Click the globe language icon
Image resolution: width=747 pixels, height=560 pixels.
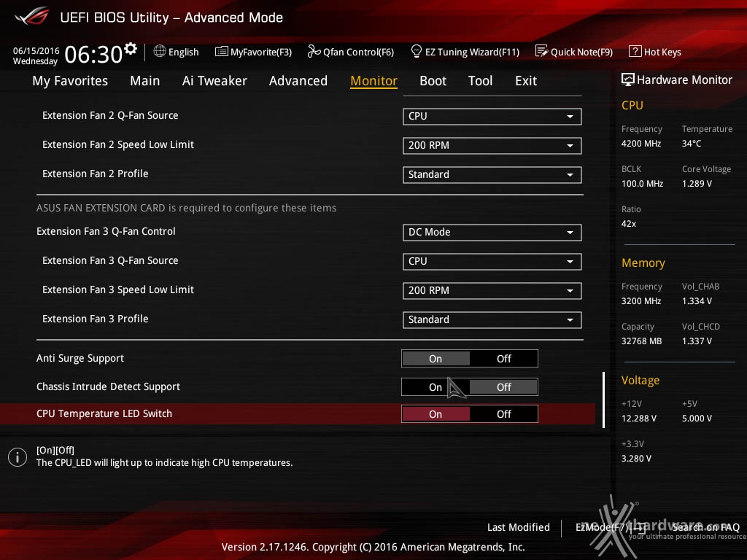160,51
